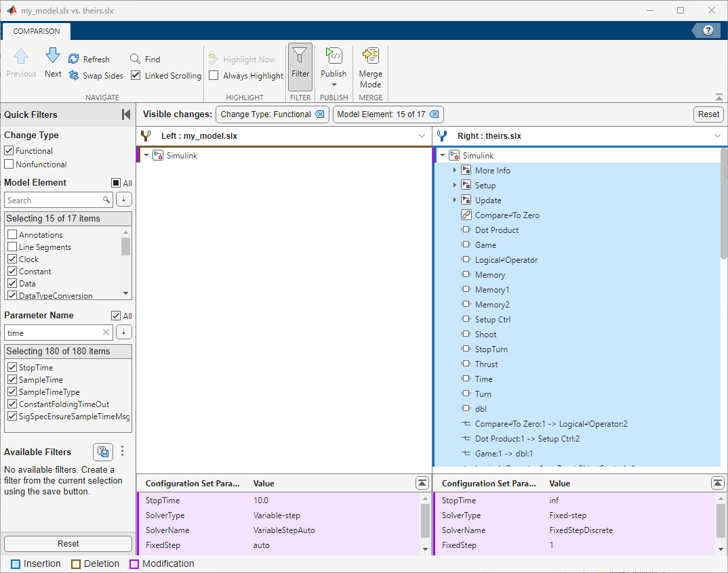Screen dimensions: 728x573
Task: Open the Find tool
Action: click(135, 59)
